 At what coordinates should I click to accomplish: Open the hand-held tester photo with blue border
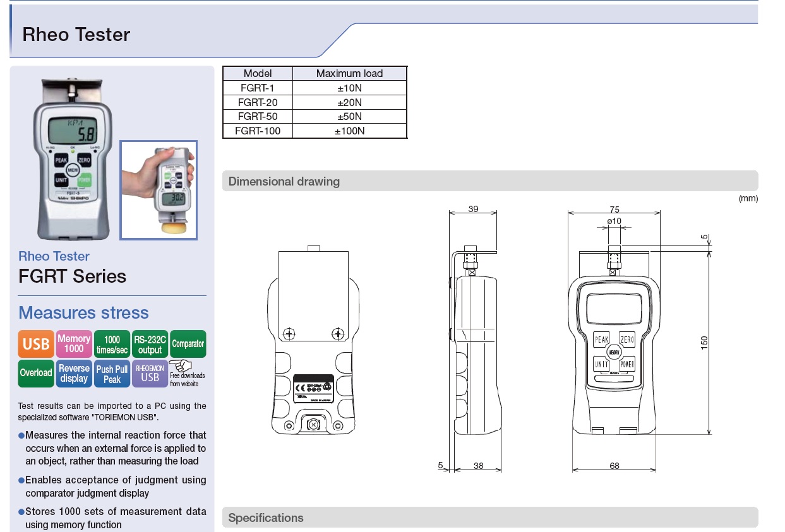pyautogui.click(x=159, y=190)
